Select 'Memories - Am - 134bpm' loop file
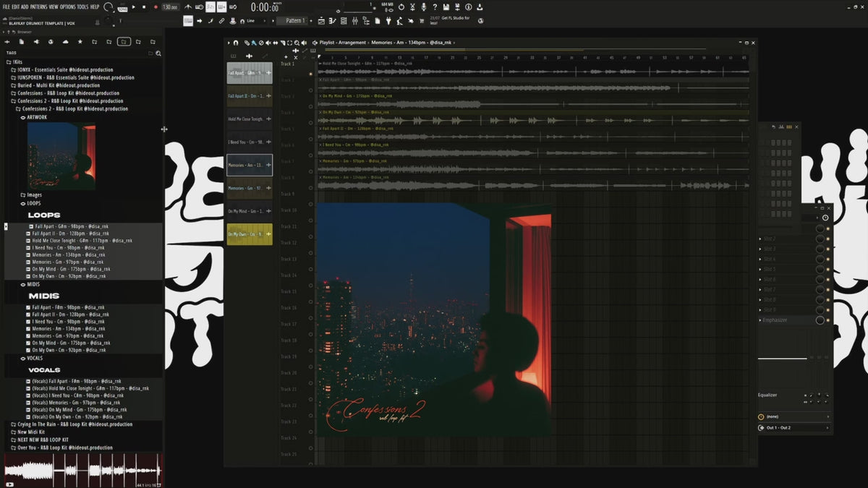Viewport: 868px width, 488px height. point(66,254)
